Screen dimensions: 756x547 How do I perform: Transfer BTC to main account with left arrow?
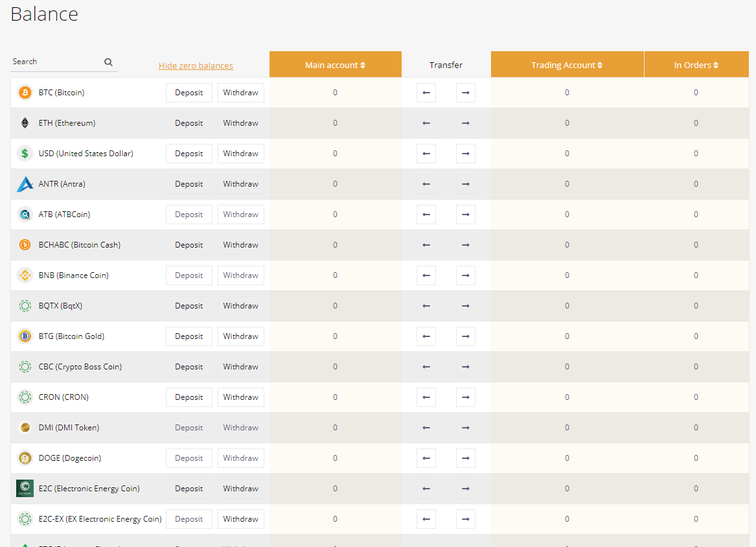coord(426,93)
